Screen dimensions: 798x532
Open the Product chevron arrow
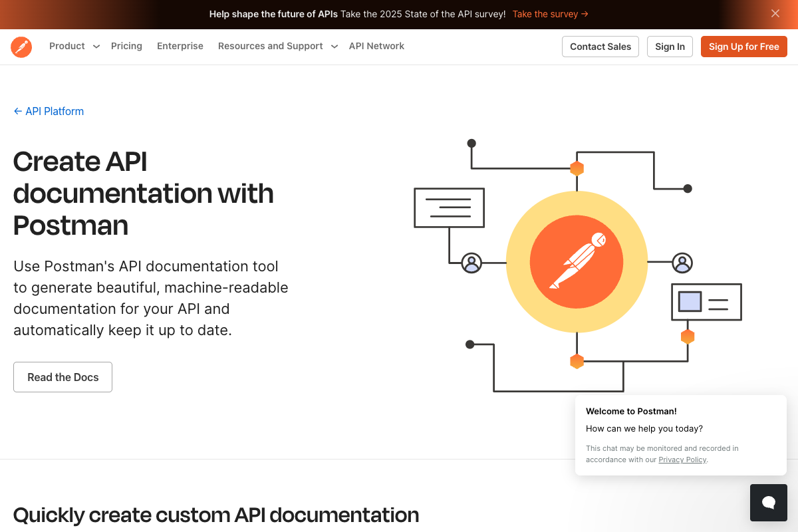(x=96, y=47)
